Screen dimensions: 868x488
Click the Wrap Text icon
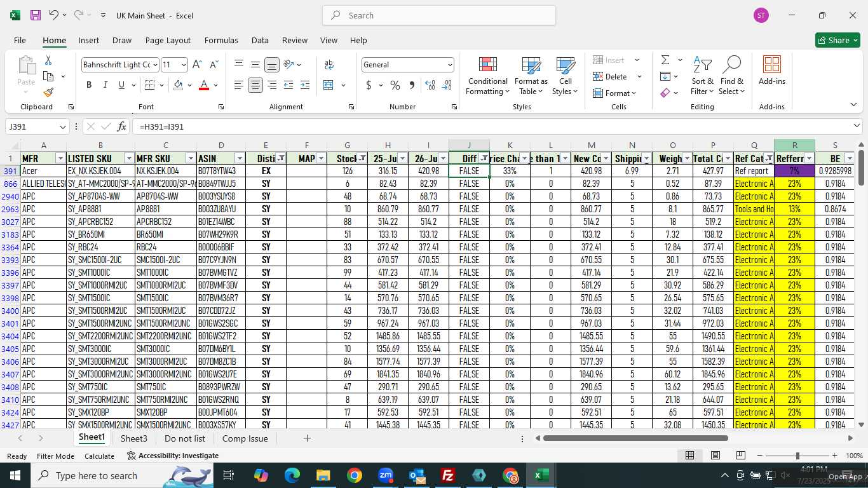pyautogui.click(x=329, y=65)
